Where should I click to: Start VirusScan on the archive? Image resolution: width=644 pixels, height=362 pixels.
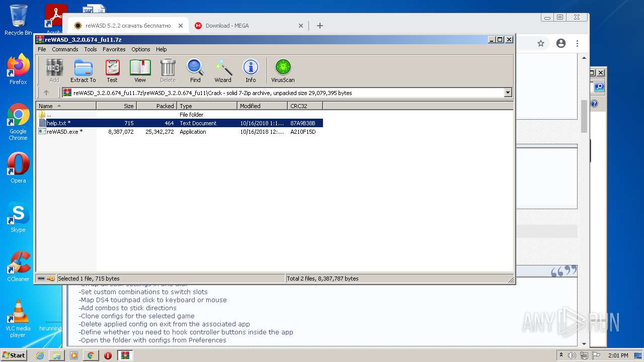pyautogui.click(x=283, y=70)
